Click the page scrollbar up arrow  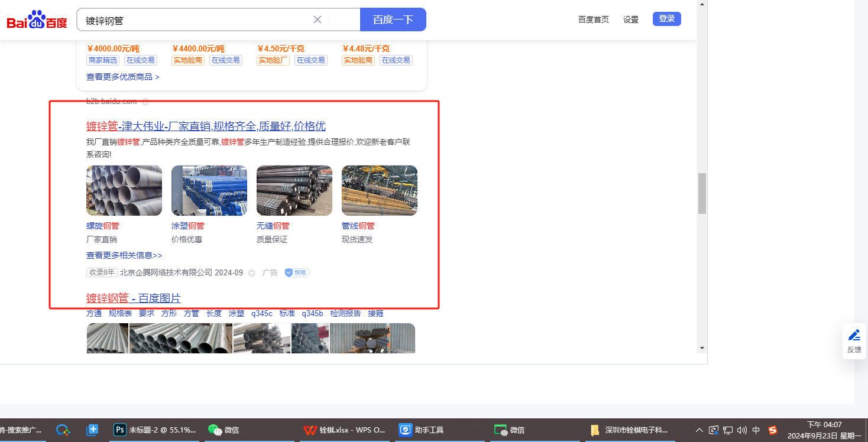pos(702,5)
